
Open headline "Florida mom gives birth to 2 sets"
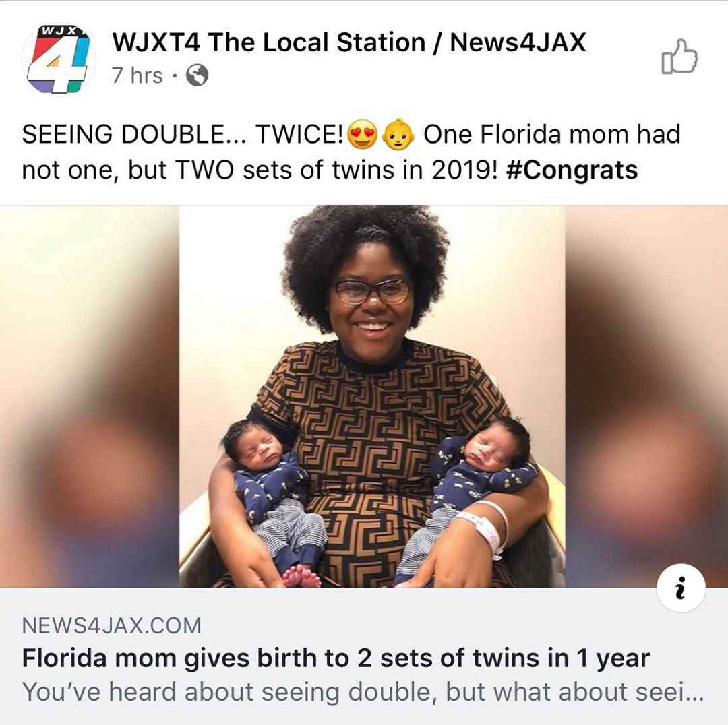[x=336, y=658]
